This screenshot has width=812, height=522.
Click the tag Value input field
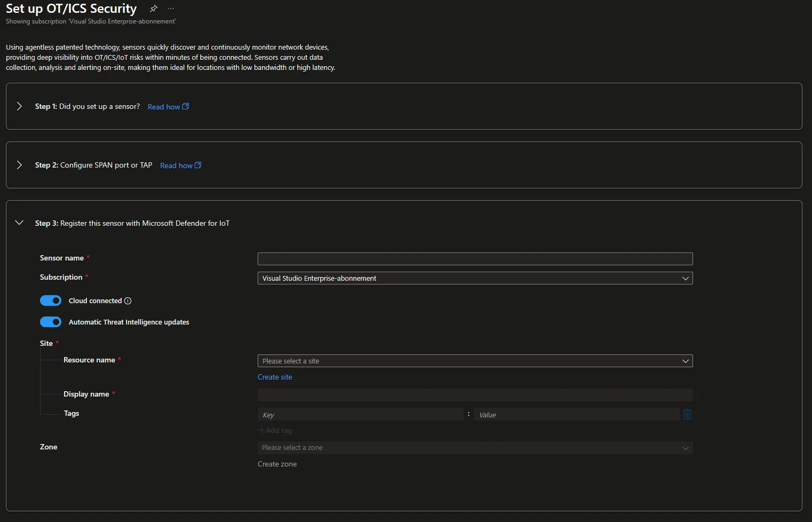pos(576,415)
